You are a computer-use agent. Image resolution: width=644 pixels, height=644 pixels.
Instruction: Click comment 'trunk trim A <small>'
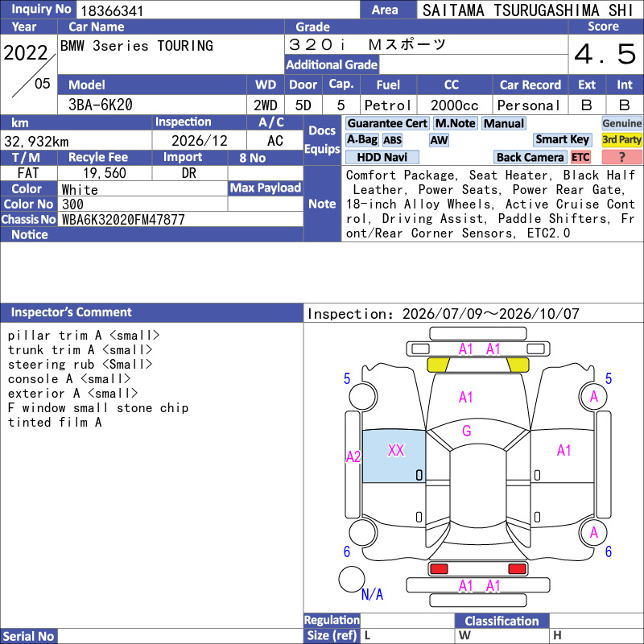80,350
